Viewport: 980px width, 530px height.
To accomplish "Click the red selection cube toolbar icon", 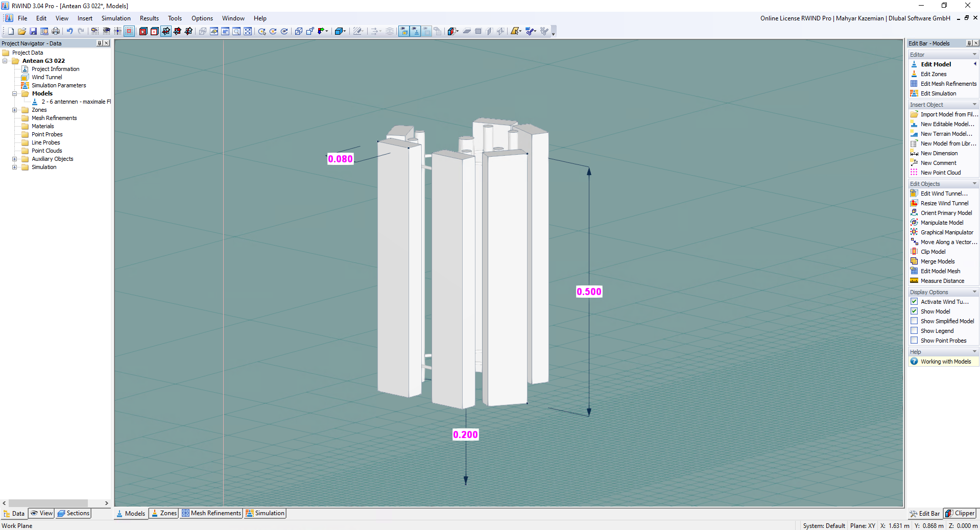I will (x=144, y=31).
